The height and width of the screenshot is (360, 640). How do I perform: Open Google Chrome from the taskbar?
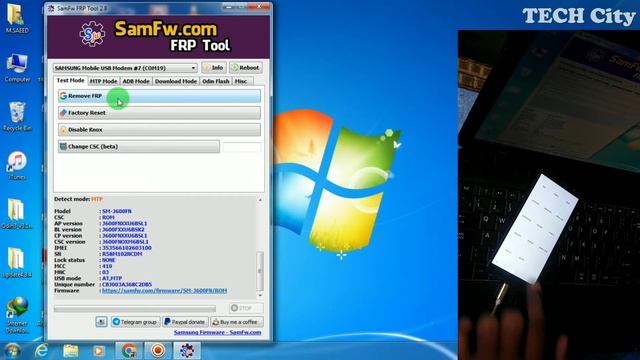(129, 351)
